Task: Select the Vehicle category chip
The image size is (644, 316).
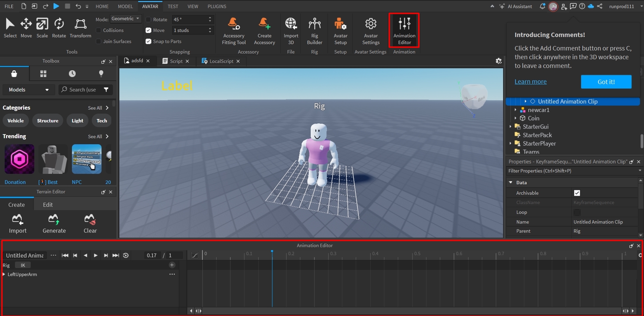Action: [x=16, y=121]
